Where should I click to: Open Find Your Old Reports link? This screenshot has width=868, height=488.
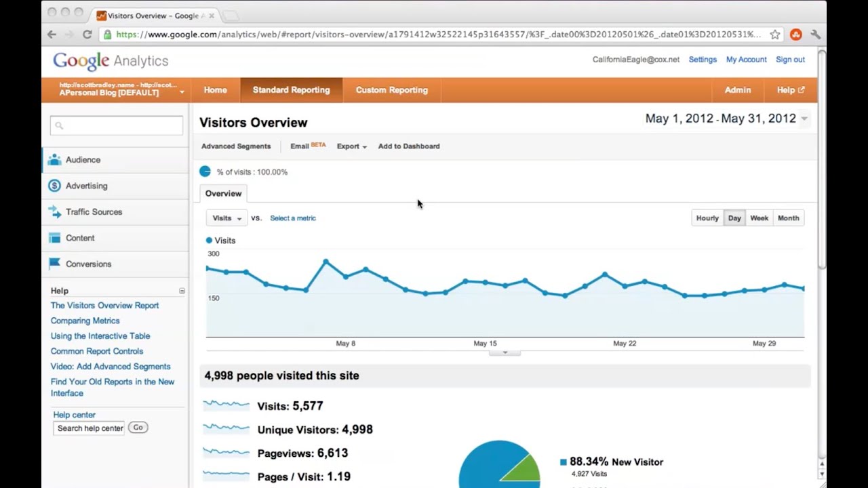(113, 388)
